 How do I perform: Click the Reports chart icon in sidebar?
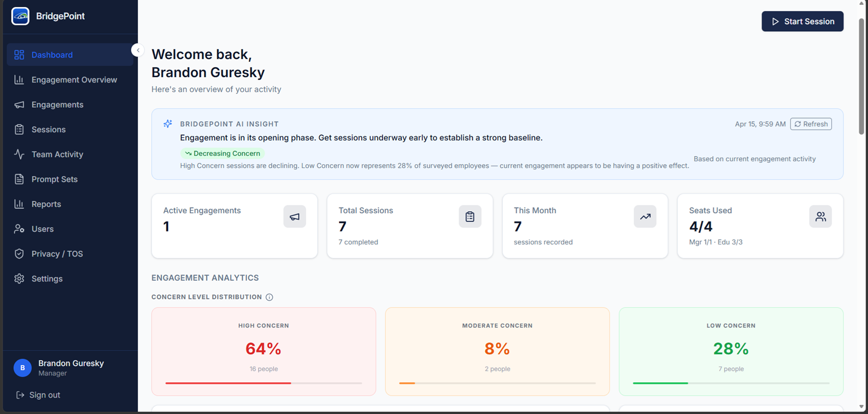pos(19,204)
